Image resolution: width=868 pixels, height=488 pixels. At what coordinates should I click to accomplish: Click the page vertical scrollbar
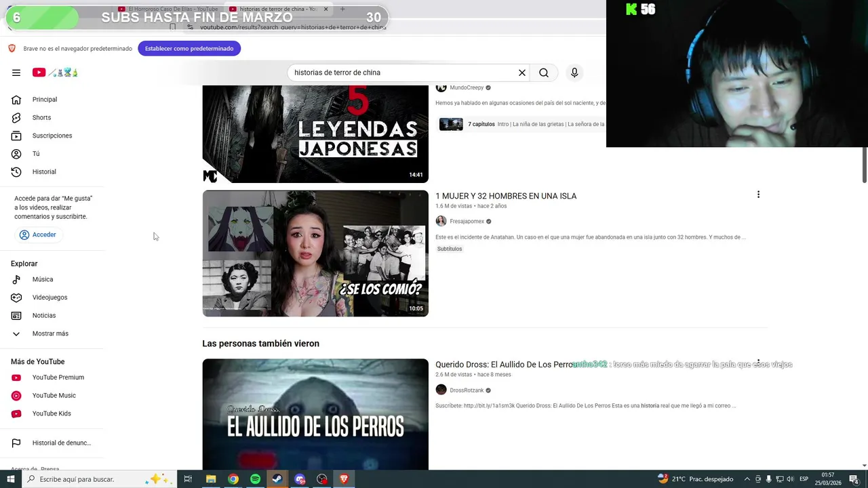(x=865, y=163)
